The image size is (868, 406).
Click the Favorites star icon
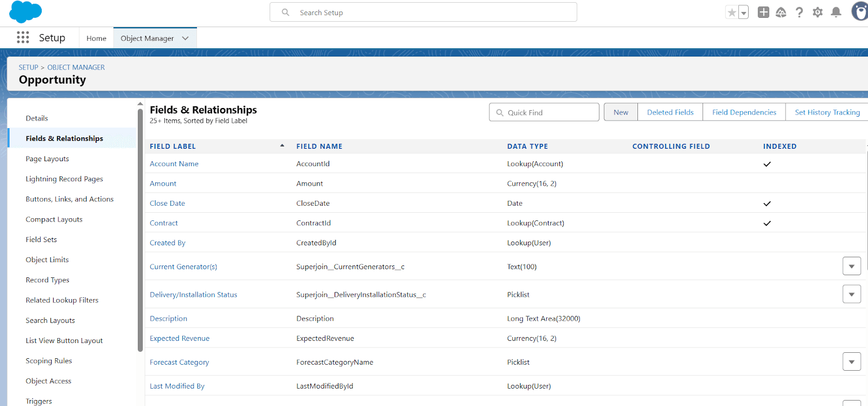[x=732, y=12]
